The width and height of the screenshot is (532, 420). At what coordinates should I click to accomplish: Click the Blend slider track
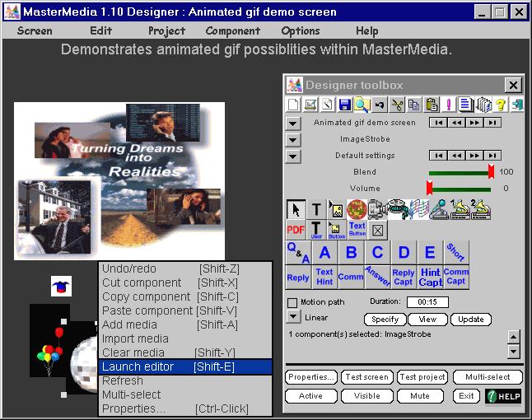coord(460,173)
